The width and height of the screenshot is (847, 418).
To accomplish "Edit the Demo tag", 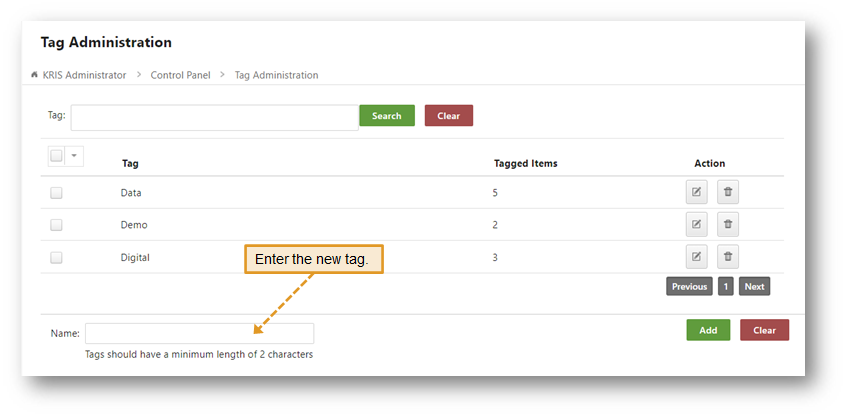I will click(696, 225).
